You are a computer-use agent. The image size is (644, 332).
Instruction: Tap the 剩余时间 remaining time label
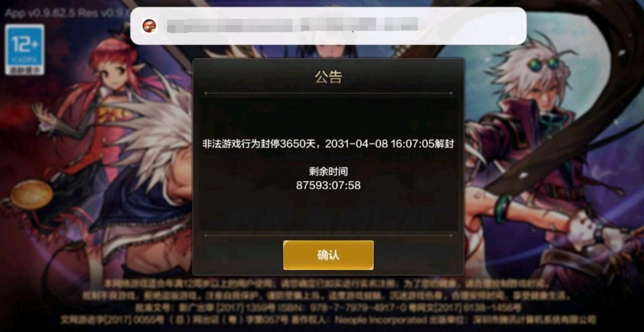[328, 171]
